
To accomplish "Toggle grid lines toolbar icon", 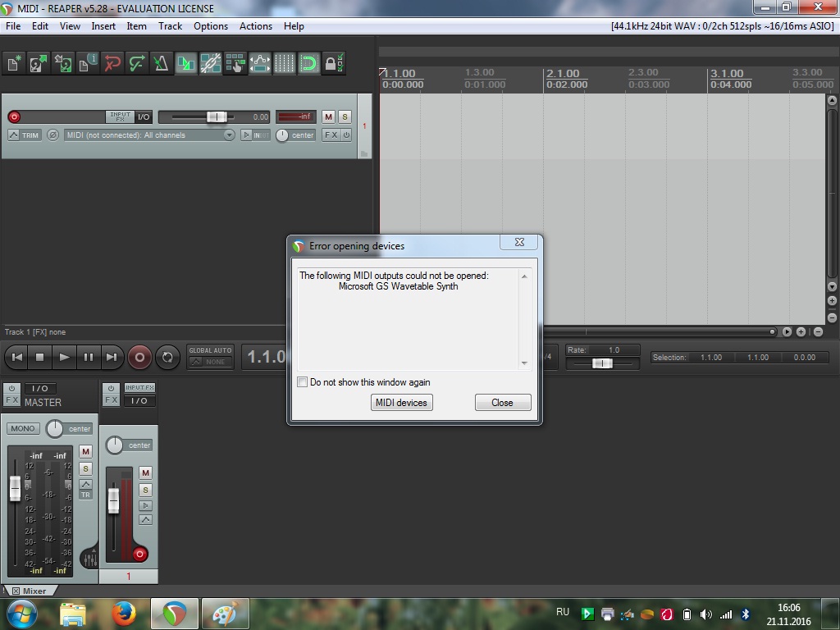I will tap(285, 63).
